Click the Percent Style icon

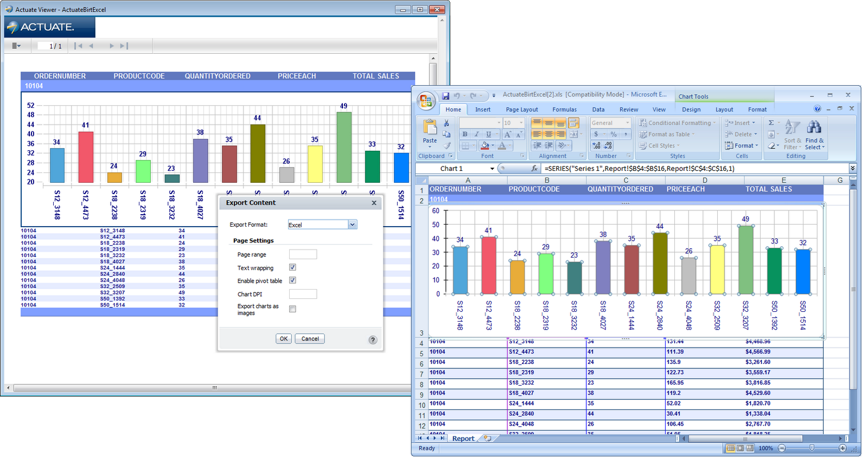pyautogui.click(x=614, y=135)
